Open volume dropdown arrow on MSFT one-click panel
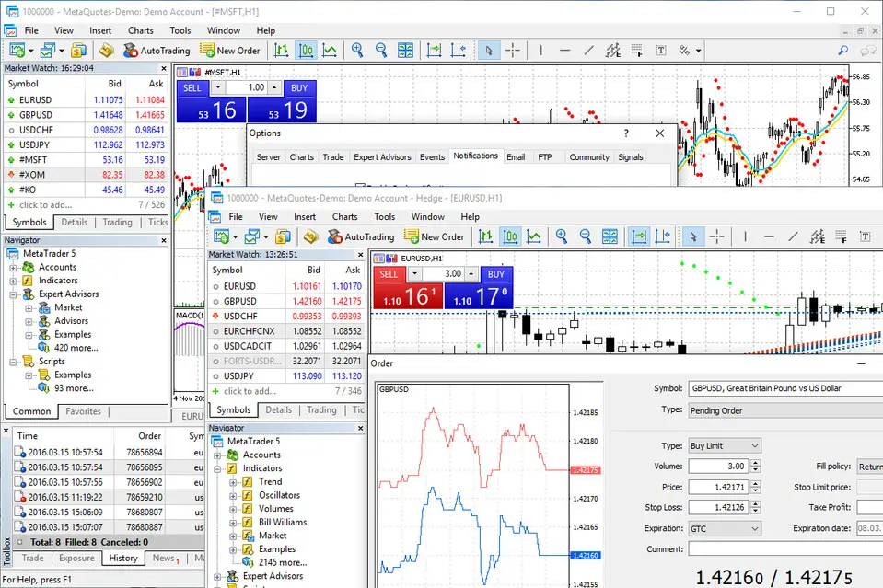Screen dimensions: 883x588 218,87
